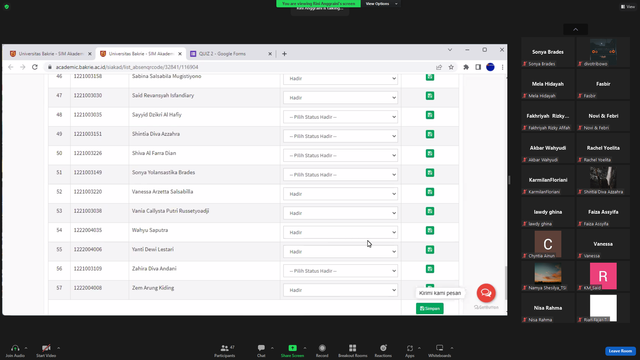Open Chrome tab search chevron
The image size is (640, 360).
coord(450,50)
